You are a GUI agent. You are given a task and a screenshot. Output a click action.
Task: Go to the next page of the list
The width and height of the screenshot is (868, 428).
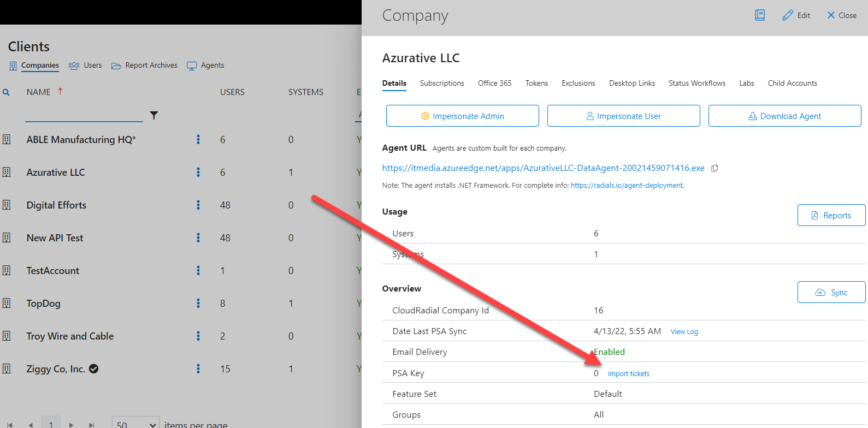[x=71, y=425]
